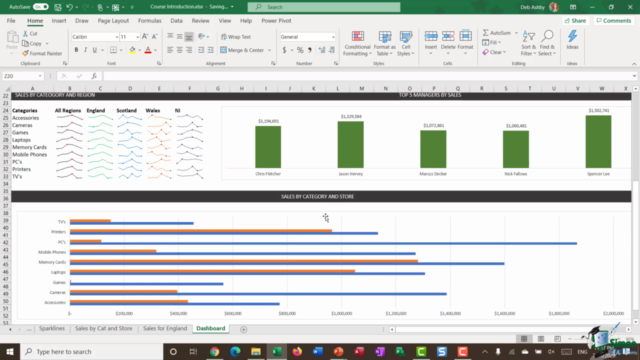This screenshot has width=640, height=360.
Task: Click the vertical scrollbar
Action: (x=636, y=245)
